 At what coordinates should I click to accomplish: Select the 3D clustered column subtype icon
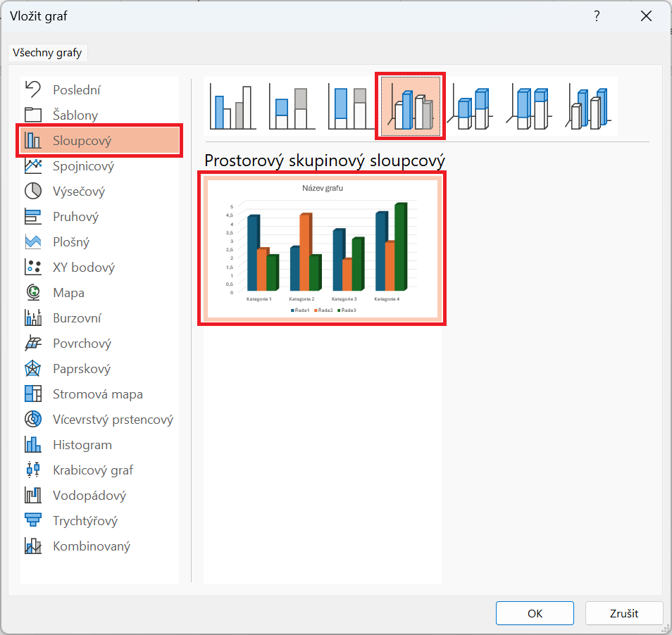pyautogui.click(x=411, y=106)
